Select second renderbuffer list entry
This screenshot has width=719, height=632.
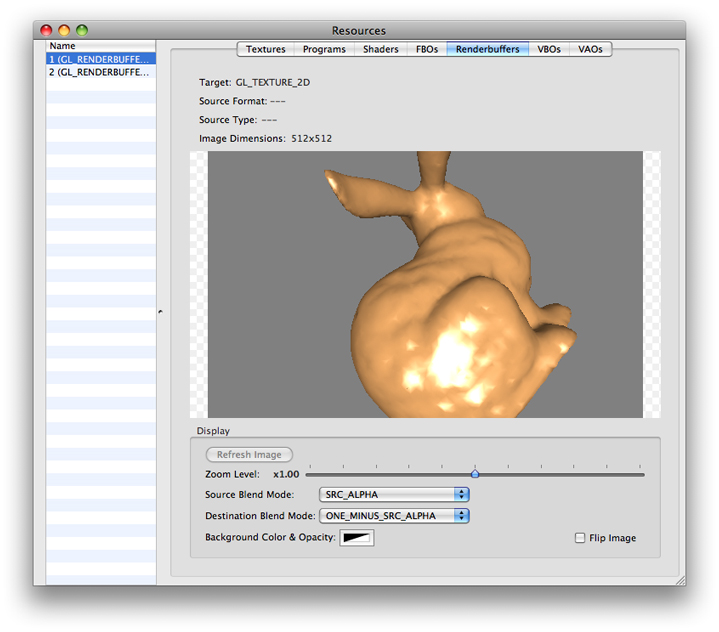tap(100, 72)
